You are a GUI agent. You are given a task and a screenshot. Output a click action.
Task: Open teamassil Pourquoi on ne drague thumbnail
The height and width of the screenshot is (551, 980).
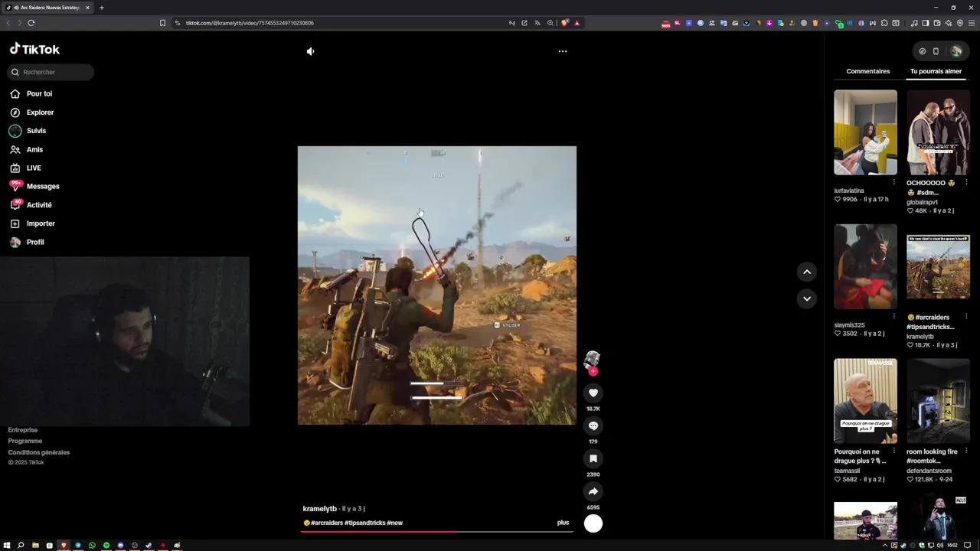(865, 401)
